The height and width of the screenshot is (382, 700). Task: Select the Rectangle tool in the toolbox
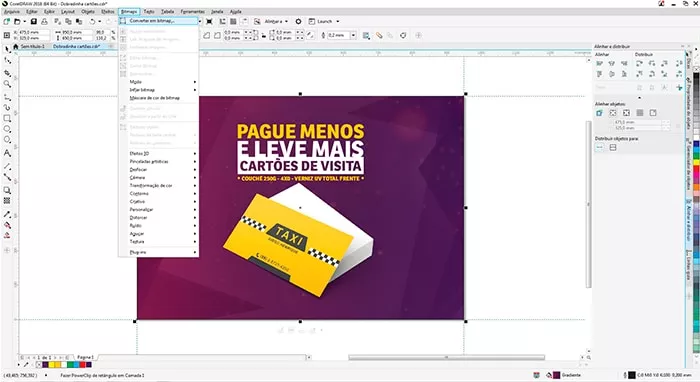coord(7,118)
